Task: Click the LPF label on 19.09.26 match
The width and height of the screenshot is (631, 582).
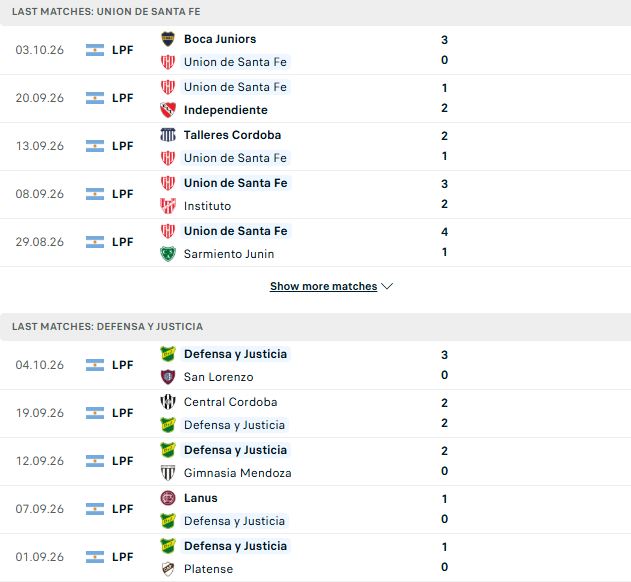Action: click(122, 413)
